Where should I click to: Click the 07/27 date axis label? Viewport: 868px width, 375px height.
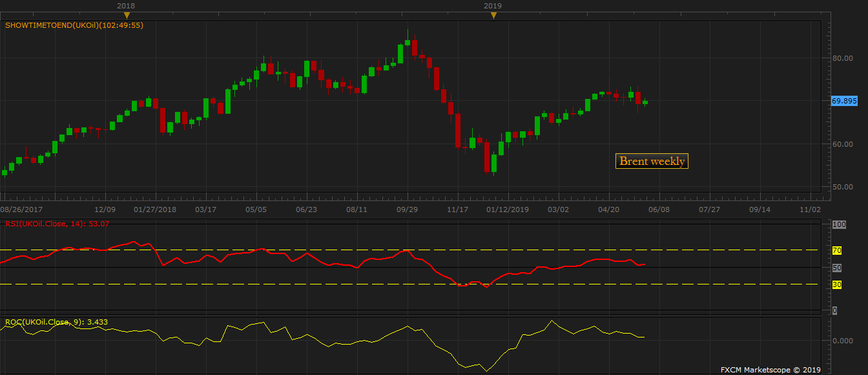click(710, 209)
